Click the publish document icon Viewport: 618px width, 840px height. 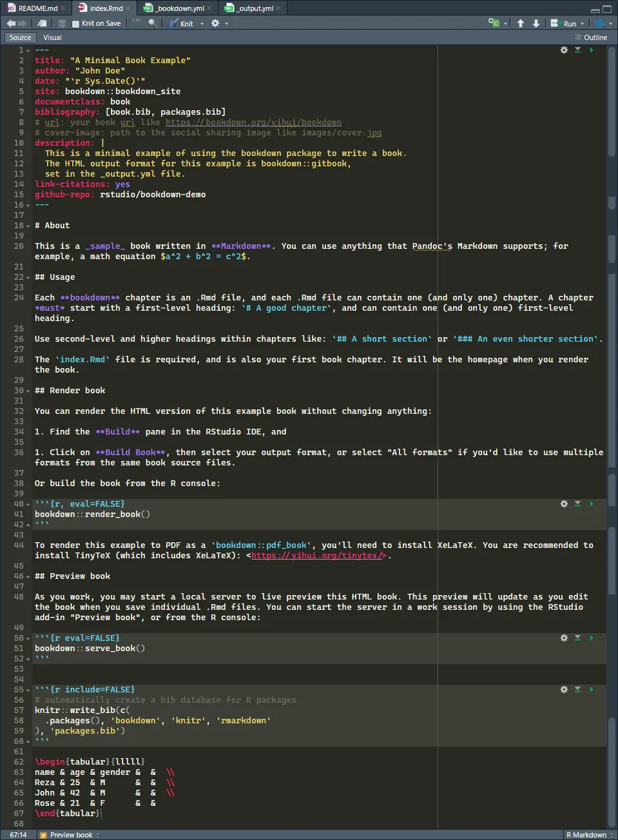click(x=600, y=23)
